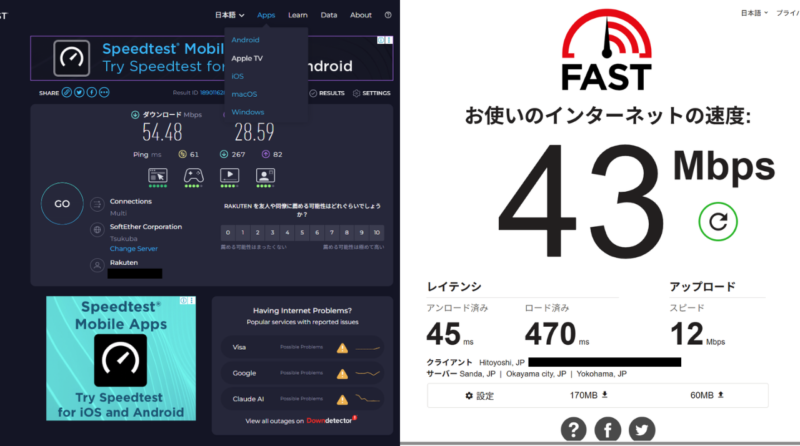This screenshot has width=800, height=446.
Task: Rate Rakuten with score 10
Action: (377, 233)
